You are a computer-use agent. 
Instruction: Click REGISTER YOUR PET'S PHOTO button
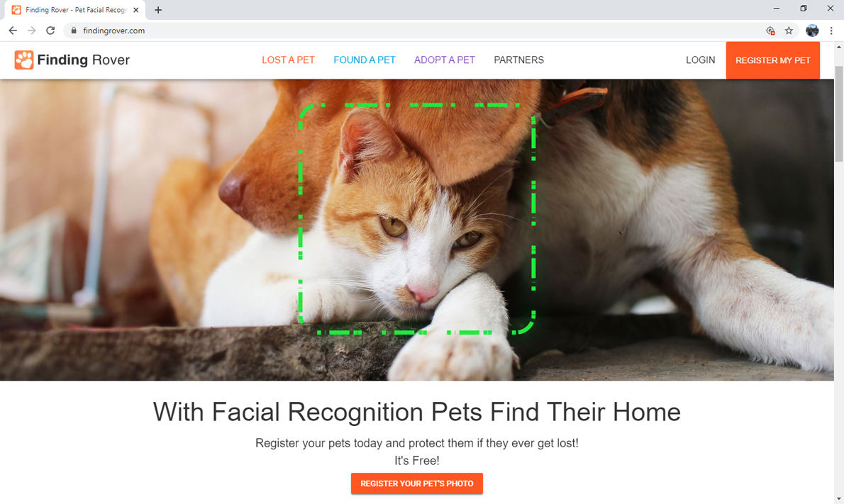pyautogui.click(x=416, y=483)
